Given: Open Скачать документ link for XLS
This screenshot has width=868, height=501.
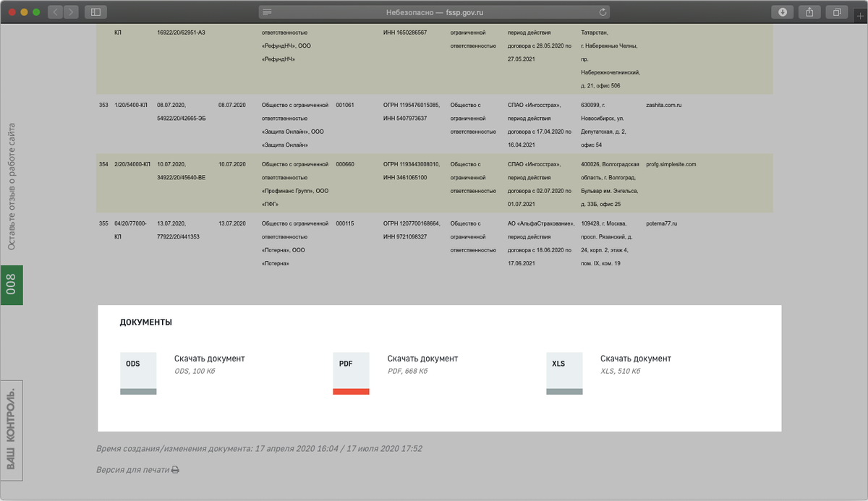Looking at the screenshot, I should [x=636, y=359].
